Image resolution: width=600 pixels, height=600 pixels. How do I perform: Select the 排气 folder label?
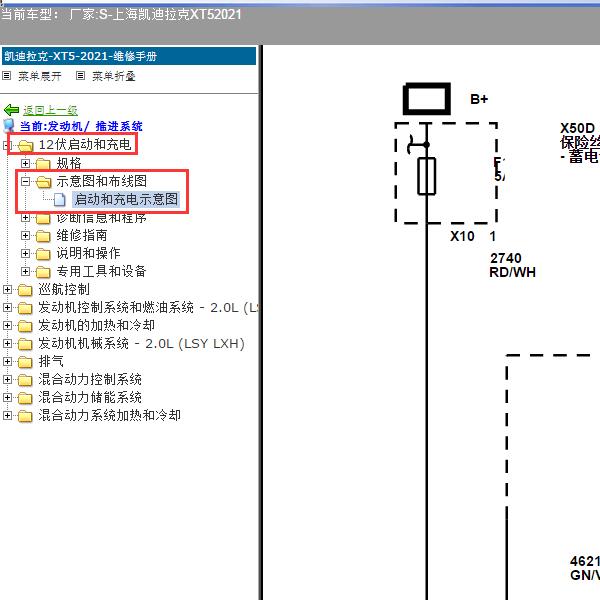pos(51,361)
